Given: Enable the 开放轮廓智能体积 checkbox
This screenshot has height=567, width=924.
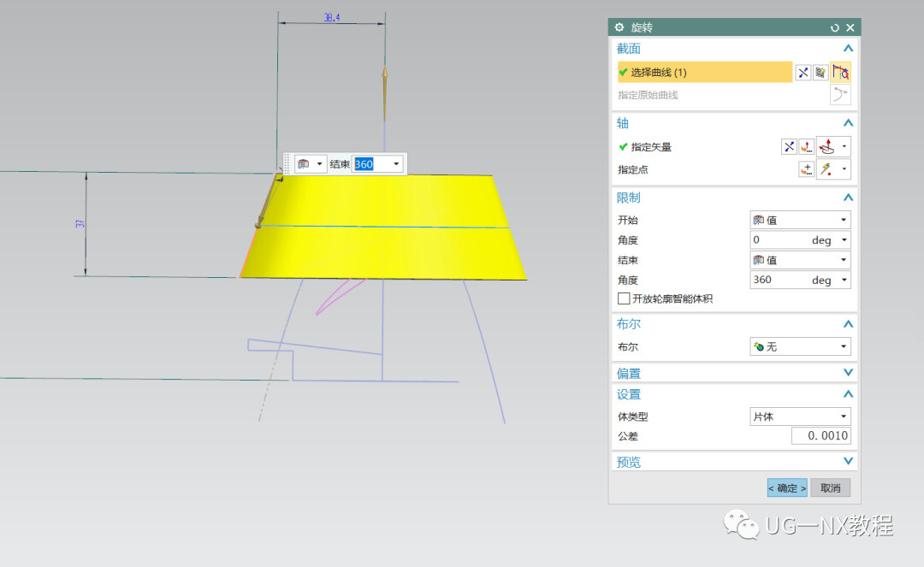Looking at the screenshot, I should 624,298.
